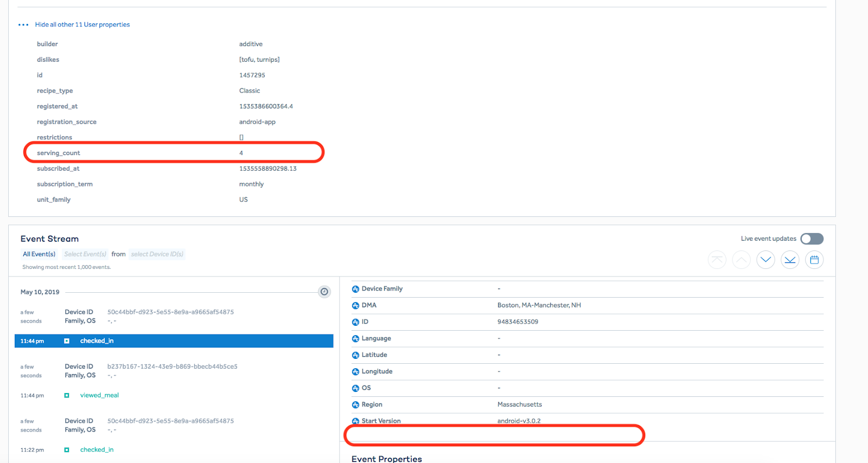Enable Live event updates toggle
Image resolution: width=868 pixels, height=463 pixels.
pyautogui.click(x=812, y=239)
